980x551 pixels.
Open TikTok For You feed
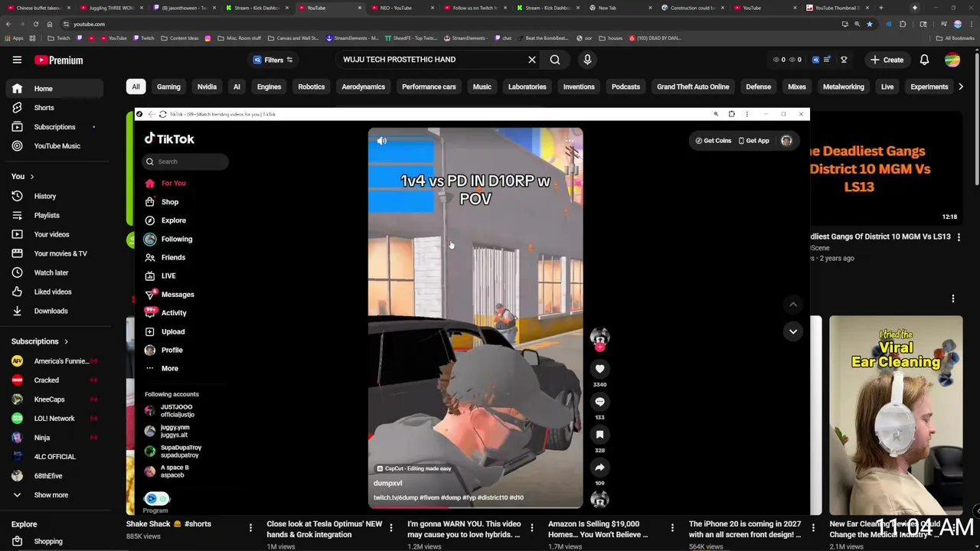tap(173, 184)
